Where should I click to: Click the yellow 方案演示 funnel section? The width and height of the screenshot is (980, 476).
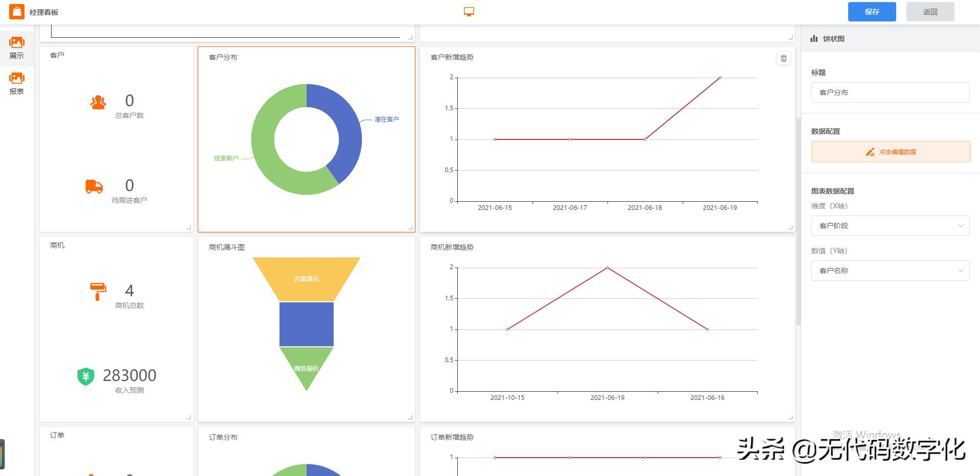pos(307,278)
